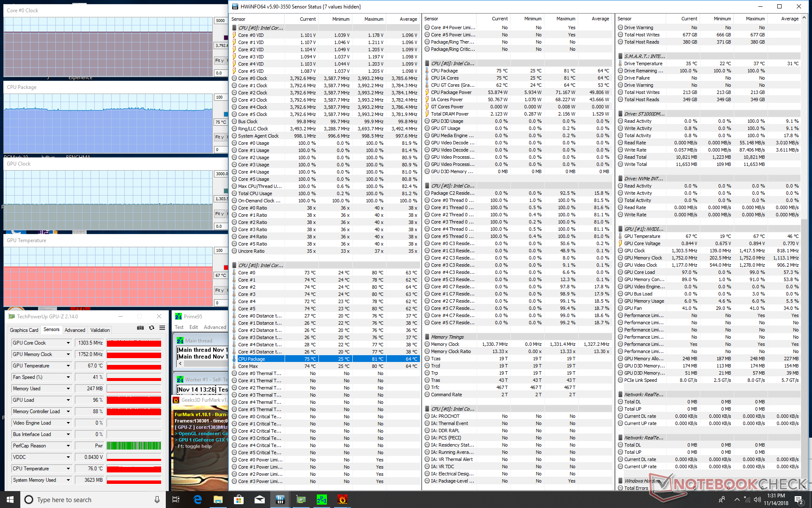Open Prime95 Test menu
The image size is (812, 508).
pos(179,327)
